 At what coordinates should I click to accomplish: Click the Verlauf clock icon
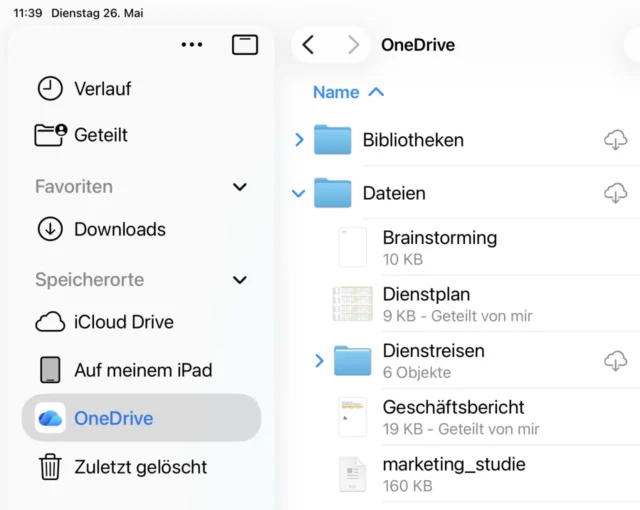tap(50, 89)
